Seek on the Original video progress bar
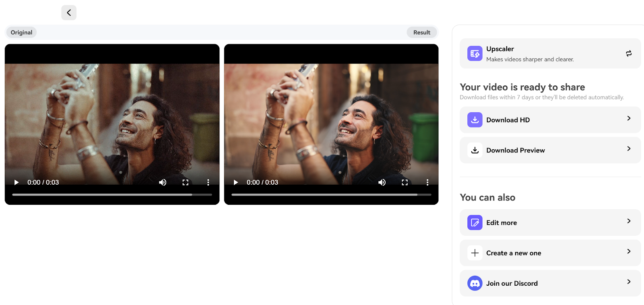 tap(112, 195)
